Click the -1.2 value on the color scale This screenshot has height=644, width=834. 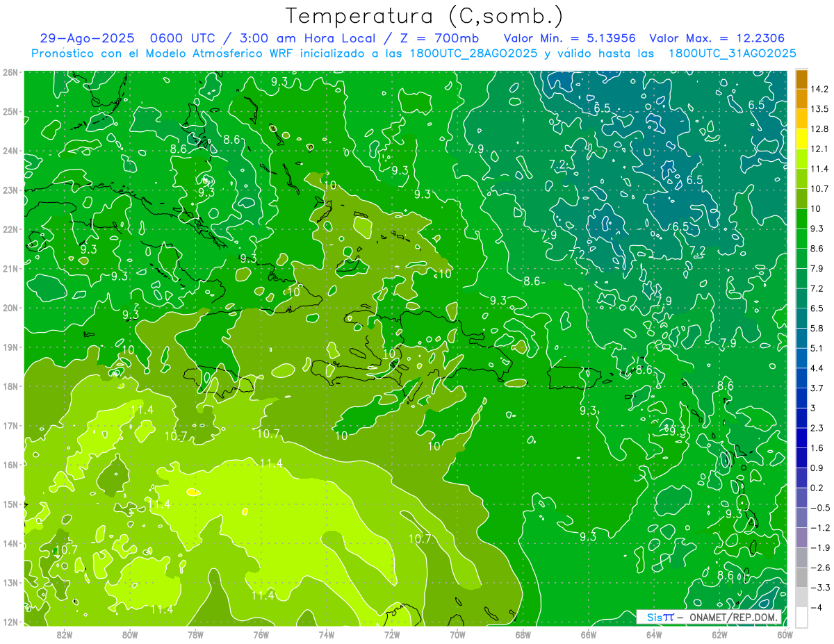click(820, 528)
